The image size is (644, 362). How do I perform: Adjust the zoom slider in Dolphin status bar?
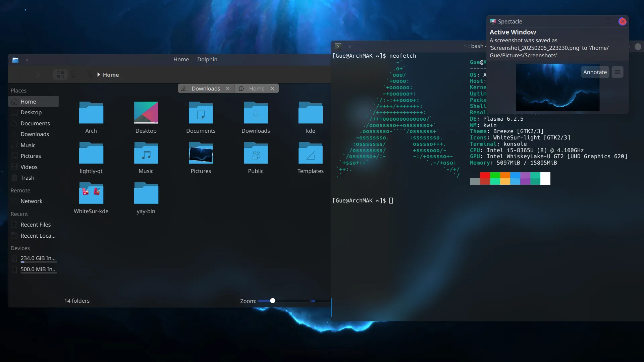272,301
